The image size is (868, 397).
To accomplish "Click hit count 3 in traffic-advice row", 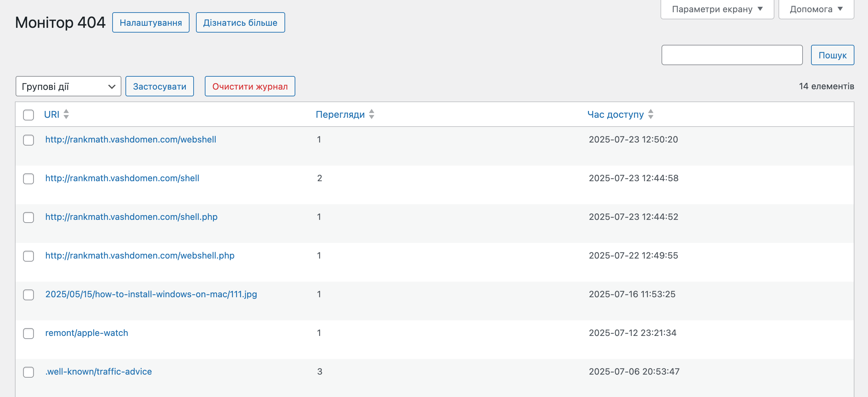I will (320, 372).
